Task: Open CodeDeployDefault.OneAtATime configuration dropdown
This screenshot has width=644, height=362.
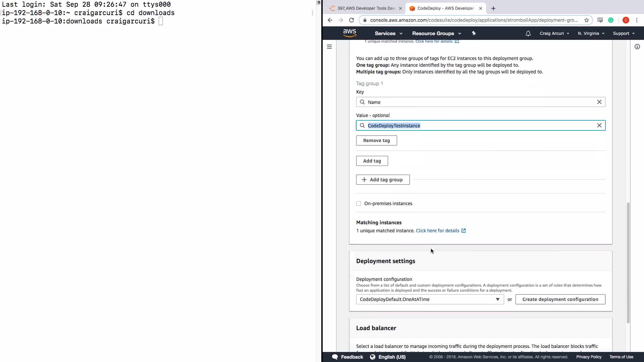Action: 430,299
